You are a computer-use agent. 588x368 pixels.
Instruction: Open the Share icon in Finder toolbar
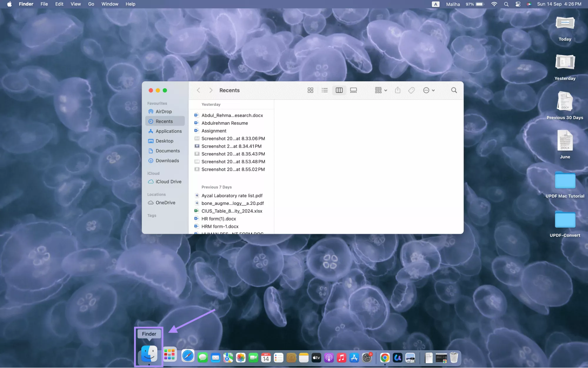tap(398, 90)
